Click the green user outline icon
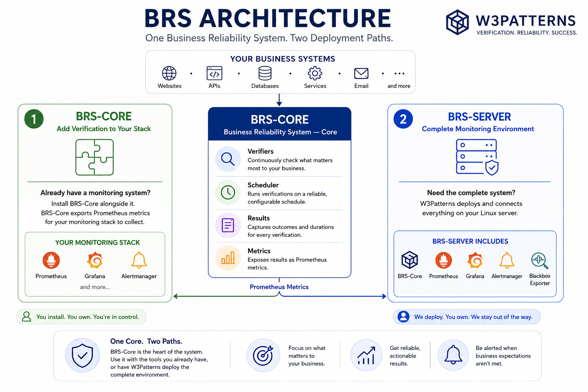Image resolution: width=588 pixels, height=392 pixels. (x=26, y=317)
